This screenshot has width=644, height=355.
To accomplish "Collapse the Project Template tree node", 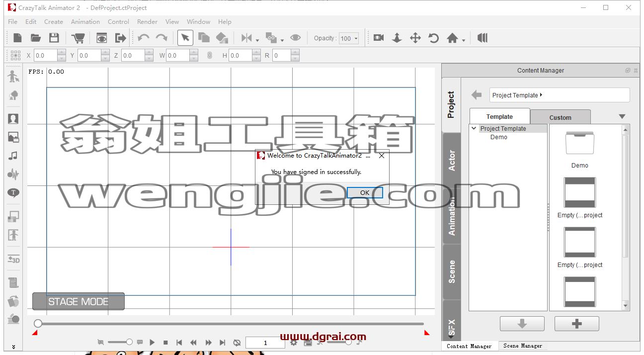I will pyautogui.click(x=474, y=128).
